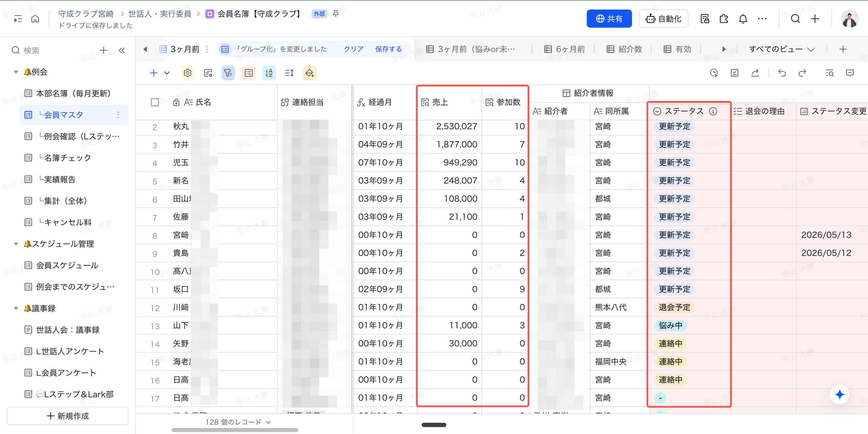Switch to the 6ヶ月前 view tab
This screenshot has height=434, width=868.
point(564,49)
